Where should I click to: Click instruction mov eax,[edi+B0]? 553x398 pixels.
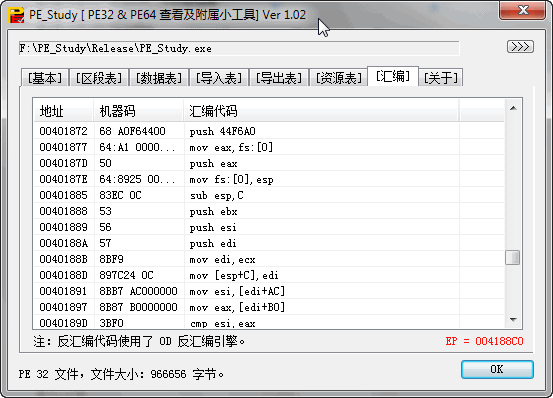click(237, 307)
